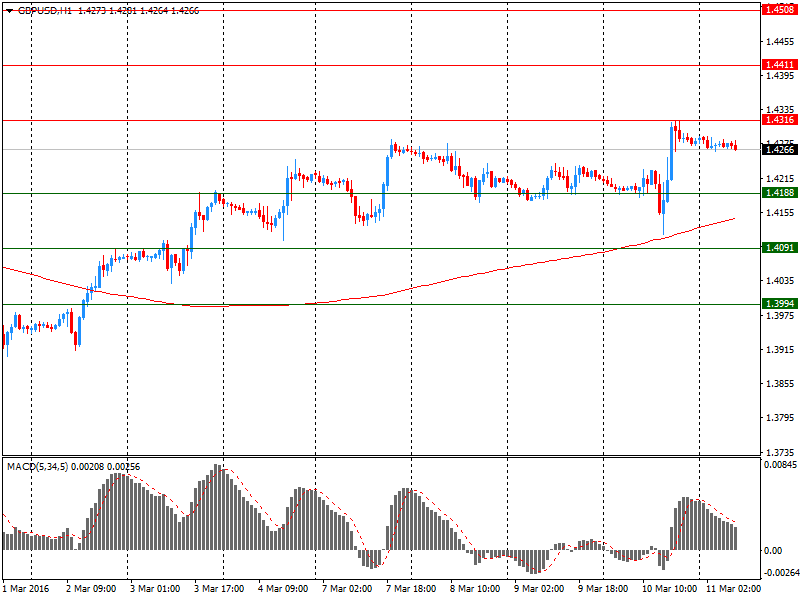800x600 pixels.
Task: Select the 1.4188 support level label
Action: (x=780, y=193)
